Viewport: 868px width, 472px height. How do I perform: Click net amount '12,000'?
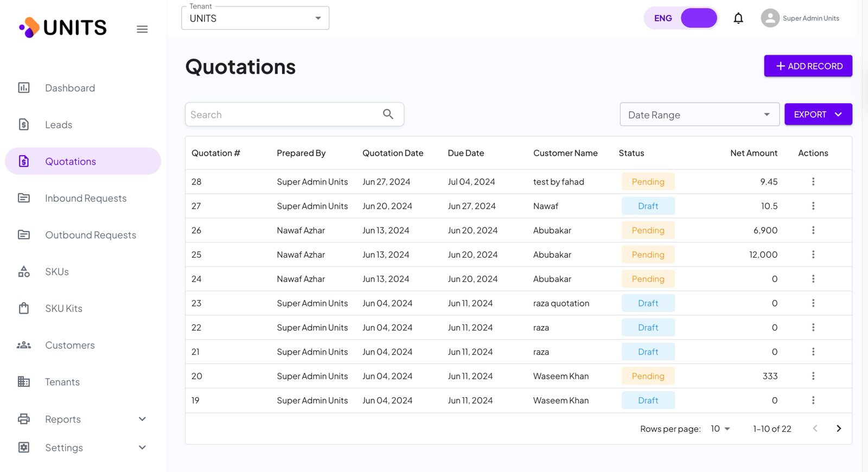[763, 254]
